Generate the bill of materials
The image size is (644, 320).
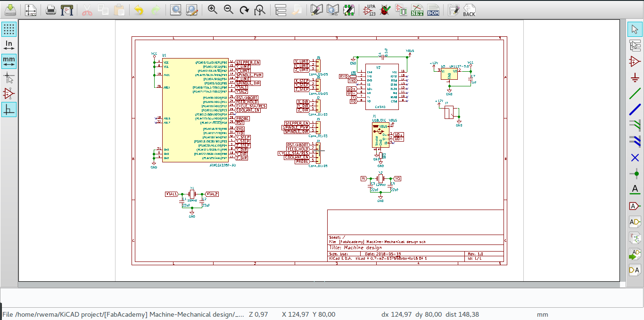point(434,9)
